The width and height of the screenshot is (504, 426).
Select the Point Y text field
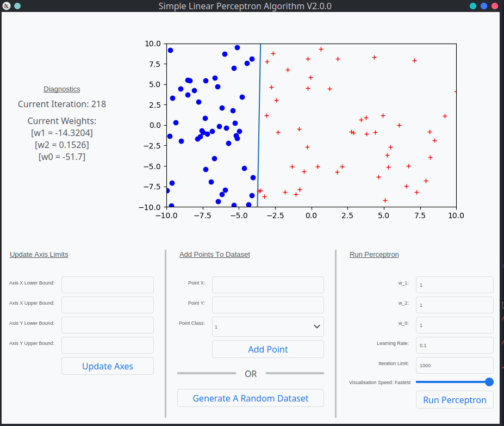[268, 305]
